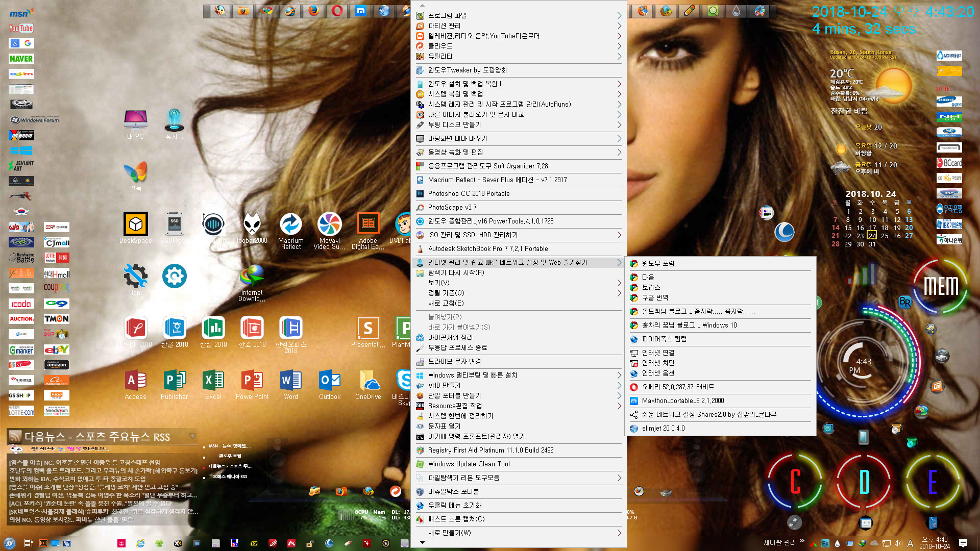Select slimjet 20.0.4.0 submenu entry
Viewport: 980px width, 551px height.
point(720,428)
